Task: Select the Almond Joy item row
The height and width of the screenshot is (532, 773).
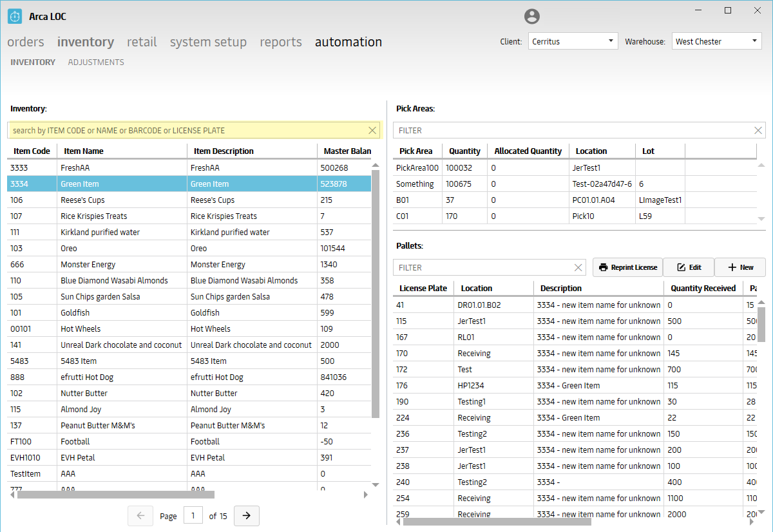Action: coord(189,410)
